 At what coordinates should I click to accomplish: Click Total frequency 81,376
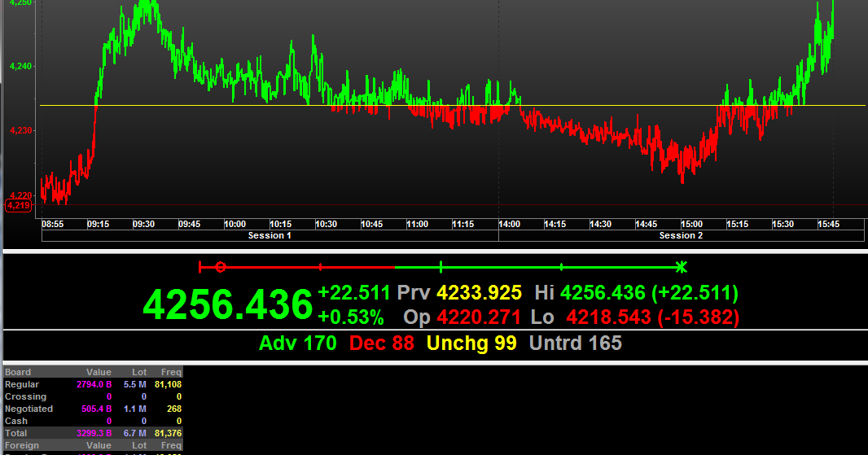pyautogui.click(x=169, y=433)
